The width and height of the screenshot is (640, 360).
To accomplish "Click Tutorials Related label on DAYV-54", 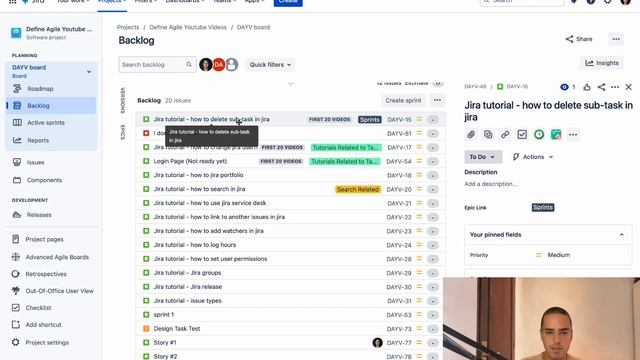I will 345,162.
